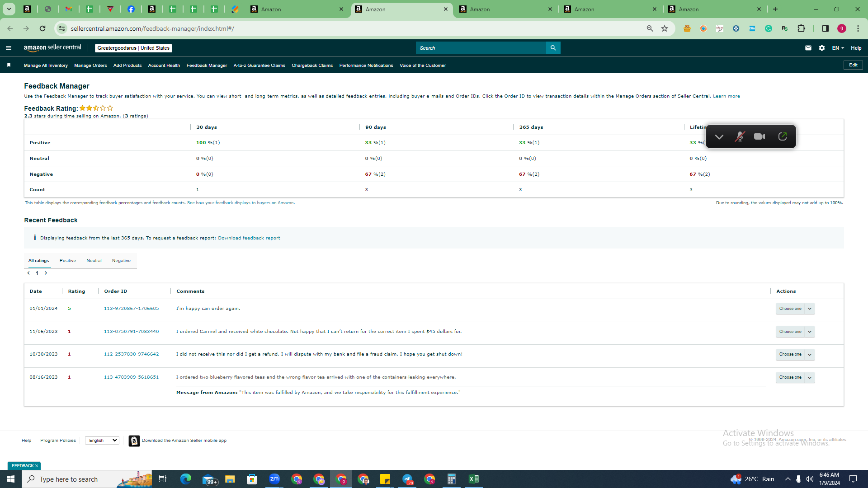Click Download feedback report link
Viewport: 868px width, 488px height.
[249, 238]
